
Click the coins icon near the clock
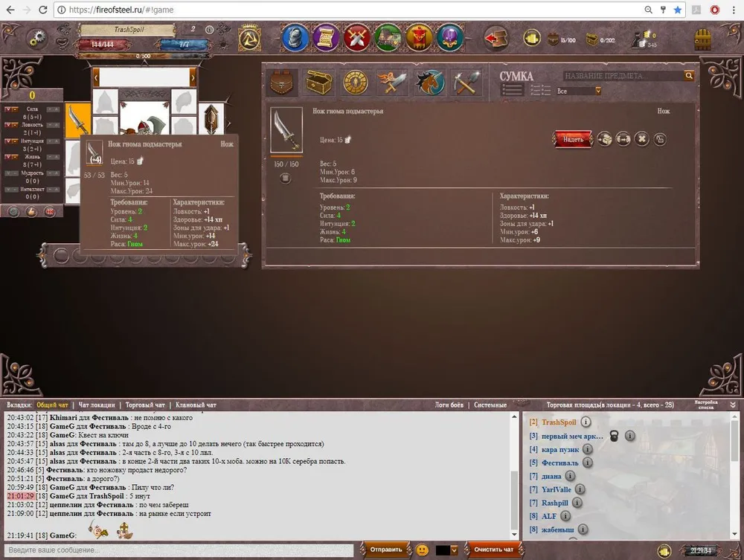664,551
